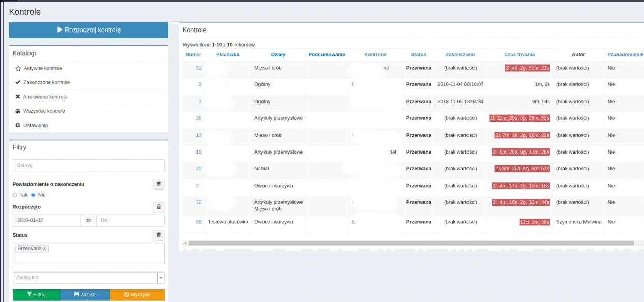Screen dimensions: 644x302
Task: Remove the Przerwana status tag
Action: (45, 249)
